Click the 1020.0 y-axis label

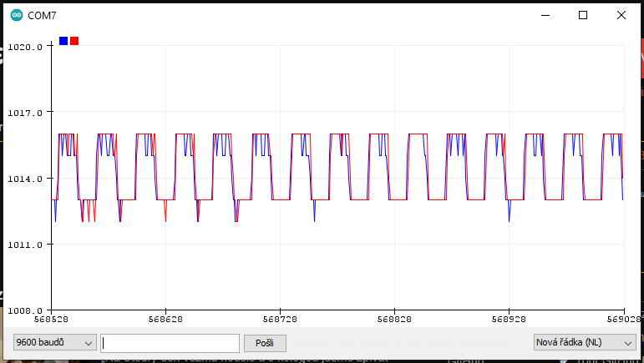point(24,47)
